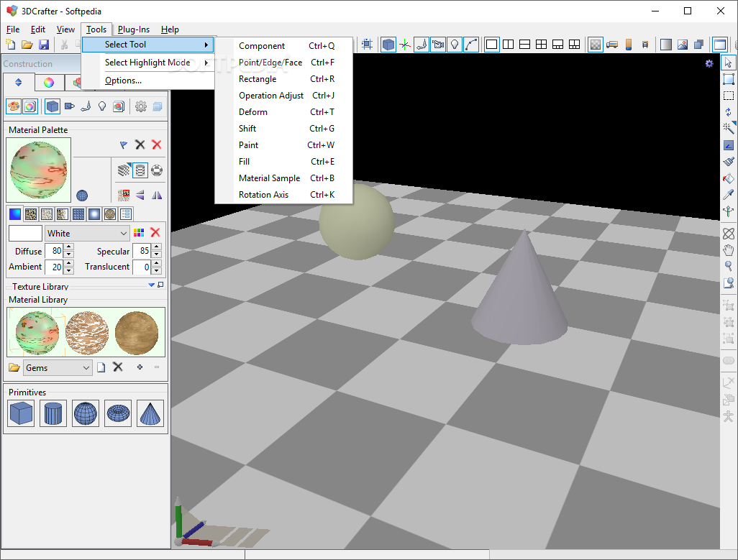Expand Select Highlight Mode submenu
This screenshot has height=560, width=738.
(x=147, y=63)
